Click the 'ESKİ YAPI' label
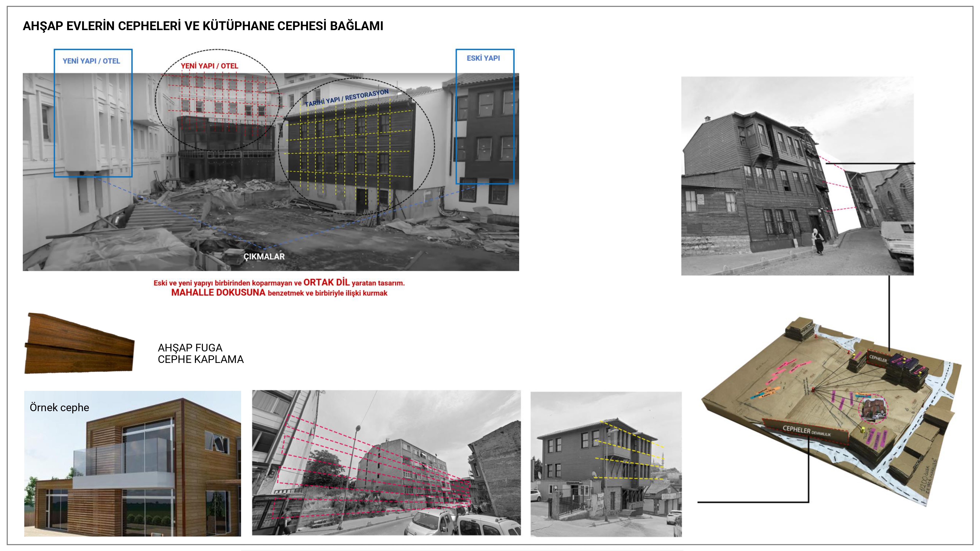Viewport: 980px width, 551px height. 483,58
